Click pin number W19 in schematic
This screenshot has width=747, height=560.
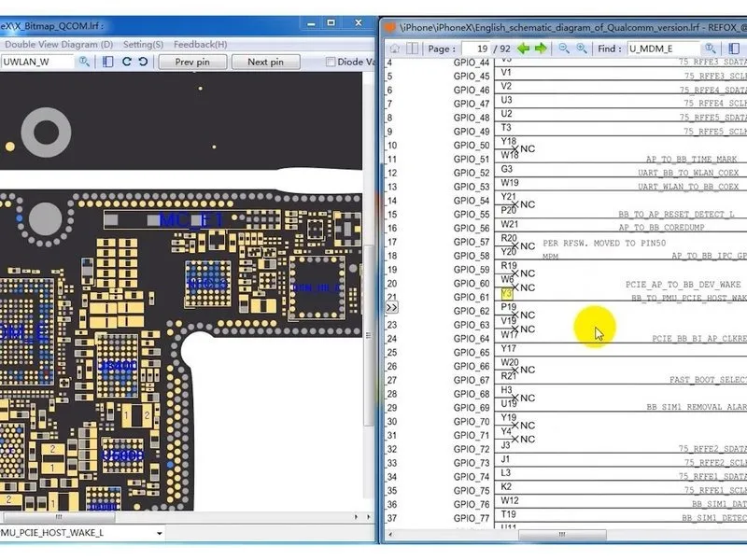click(x=510, y=183)
